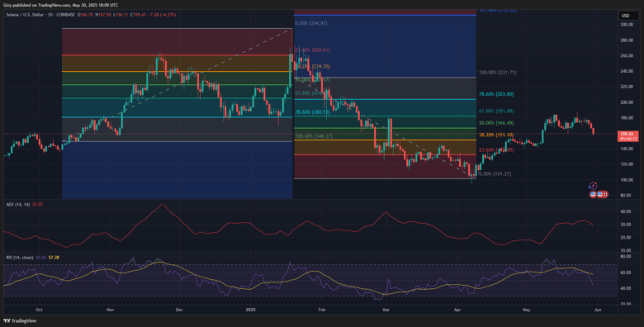
Task: Click the 100.00 price axis label
Action: point(626,180)
